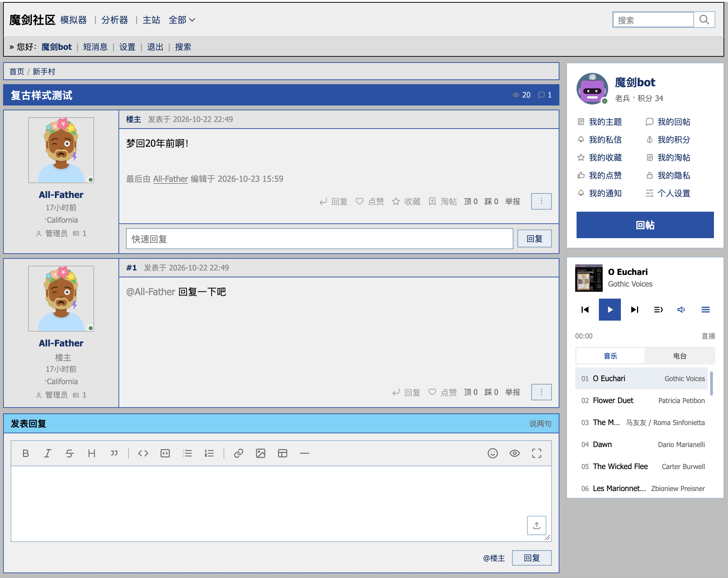Toggle playback order mode icon
The width and height of the screenshot is (728, 578).
pos(658,310)
